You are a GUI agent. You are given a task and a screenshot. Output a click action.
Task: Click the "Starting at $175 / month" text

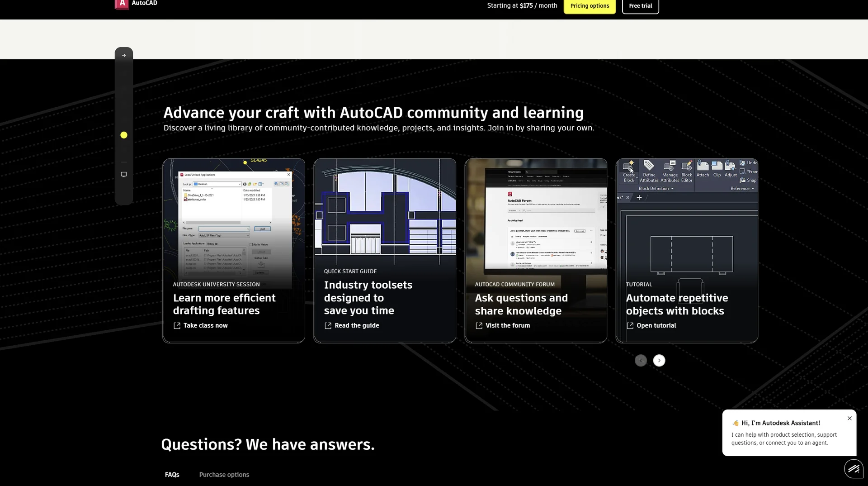522,6
